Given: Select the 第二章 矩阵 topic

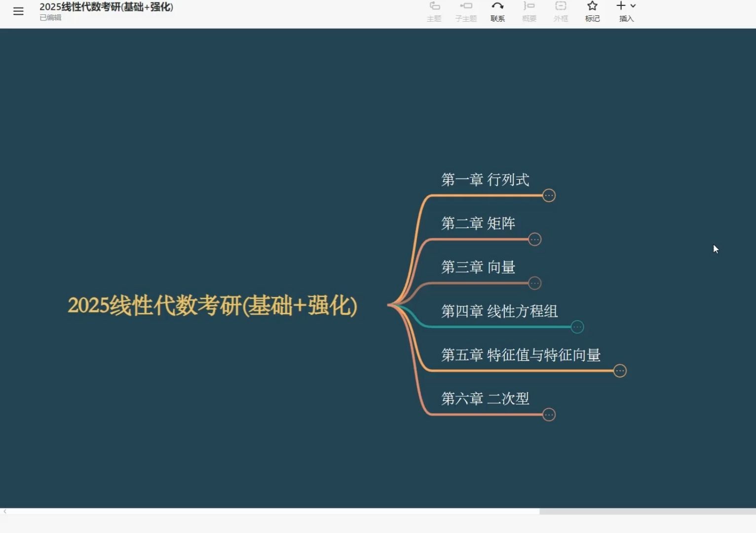Looking at the screenshot, I should 478,224.
